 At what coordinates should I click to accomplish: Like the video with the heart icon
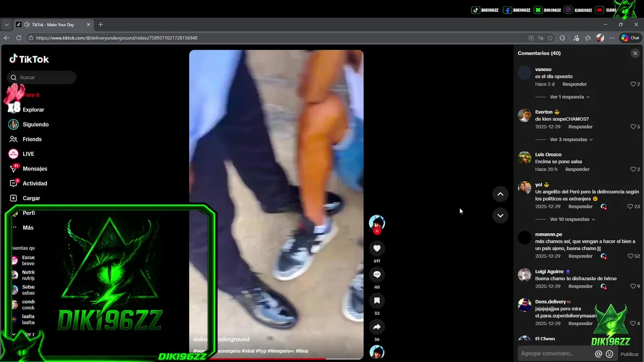click(377, 248)
